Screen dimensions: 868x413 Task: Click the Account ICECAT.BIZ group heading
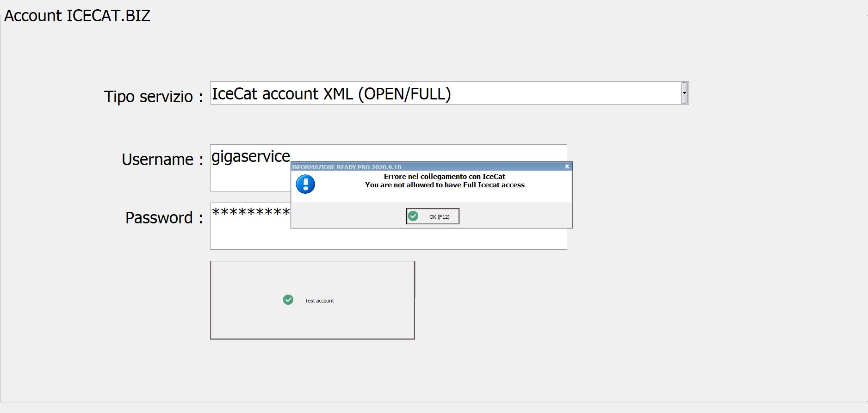pyautogui.click(x=77, y=16)
